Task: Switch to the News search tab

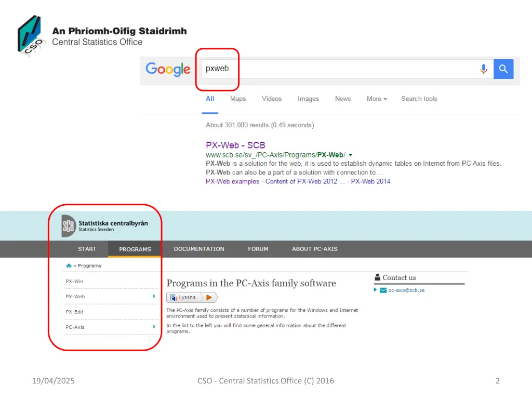Action: click(343, 99)
